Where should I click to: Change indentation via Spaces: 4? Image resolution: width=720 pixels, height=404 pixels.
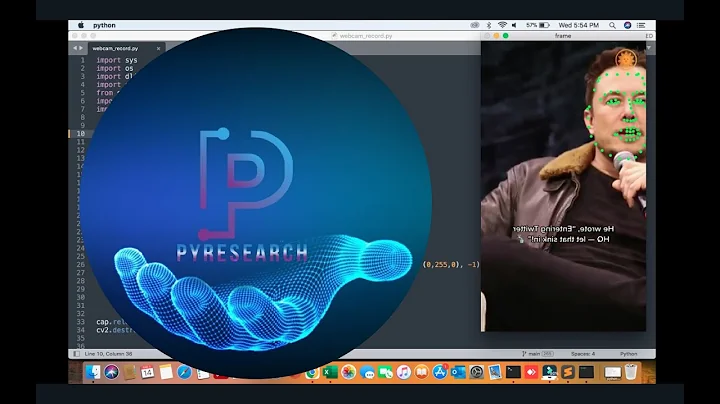click(x=583, y=354)
